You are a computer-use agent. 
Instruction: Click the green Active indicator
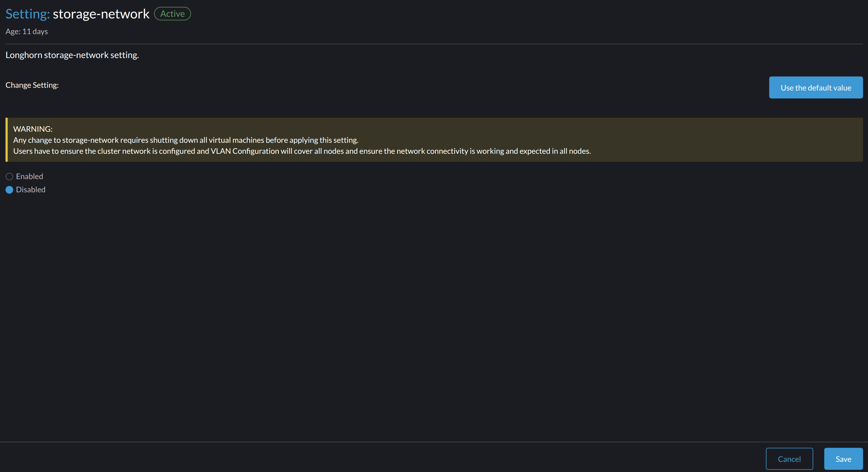(x=172, y=13)
